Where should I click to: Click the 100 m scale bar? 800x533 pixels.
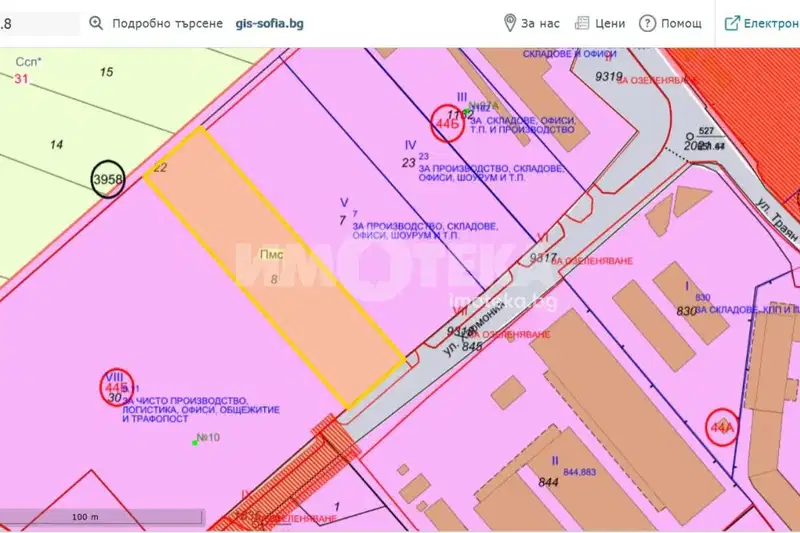coord(102,517)
